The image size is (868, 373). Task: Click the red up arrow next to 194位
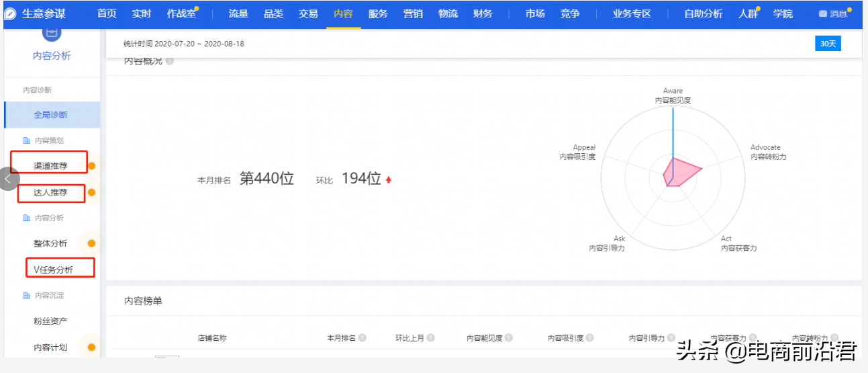[388, 179]
